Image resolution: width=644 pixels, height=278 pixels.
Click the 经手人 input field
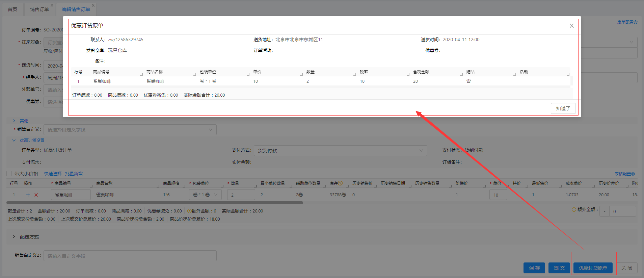(x=54, y=78)
